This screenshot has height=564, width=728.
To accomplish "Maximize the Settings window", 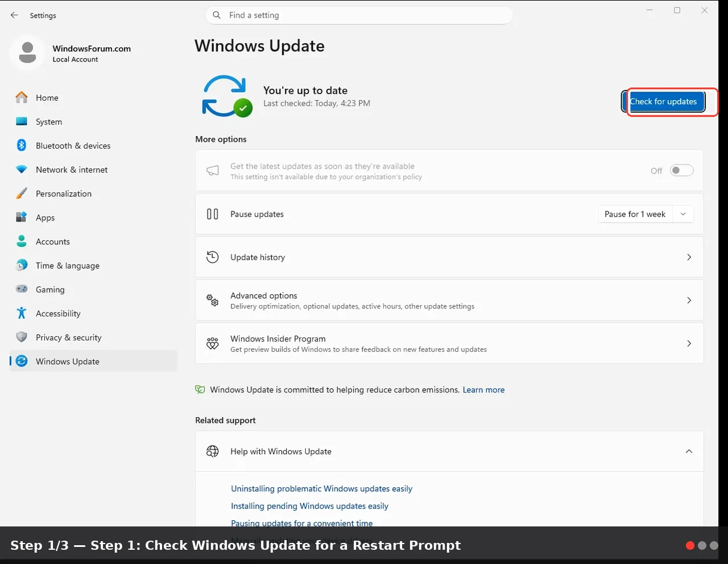I will point(677,10).
